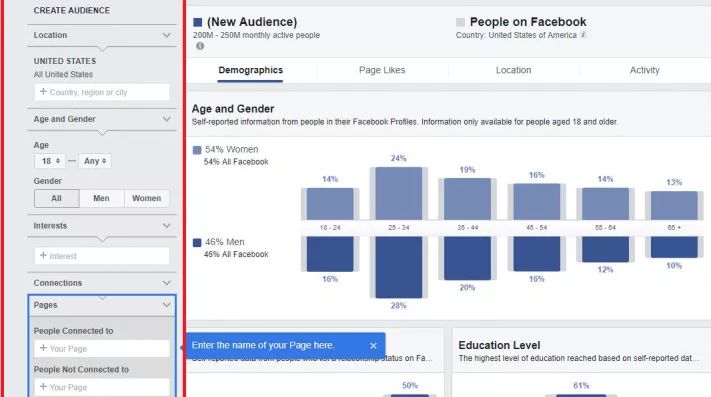The height and width of the screenshot is (397, 711).
Task: Click the women 25-34 bar showing 24%
Action: tap(399, 194)
